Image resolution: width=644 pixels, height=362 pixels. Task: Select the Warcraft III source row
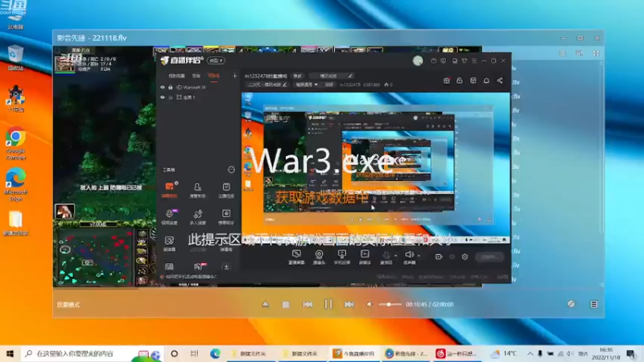pos(199,88)
